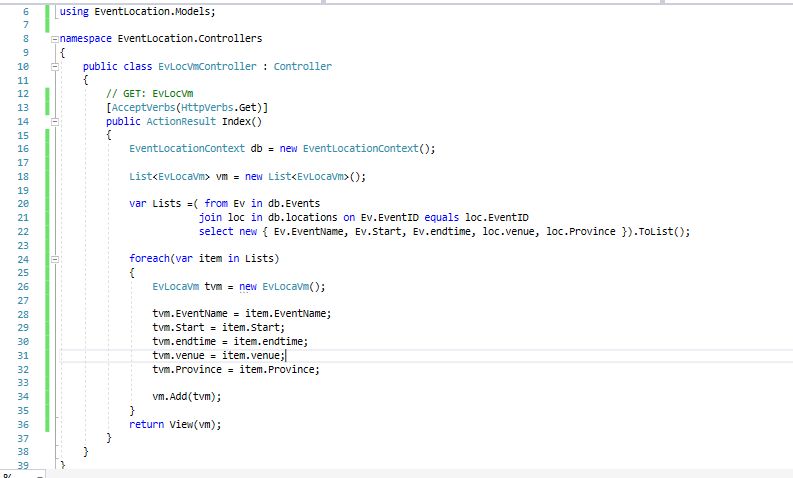This screenshot has width=793, height=478.
Task: Click 'db.locations' in the join clause
Action: tap(302, 218)
